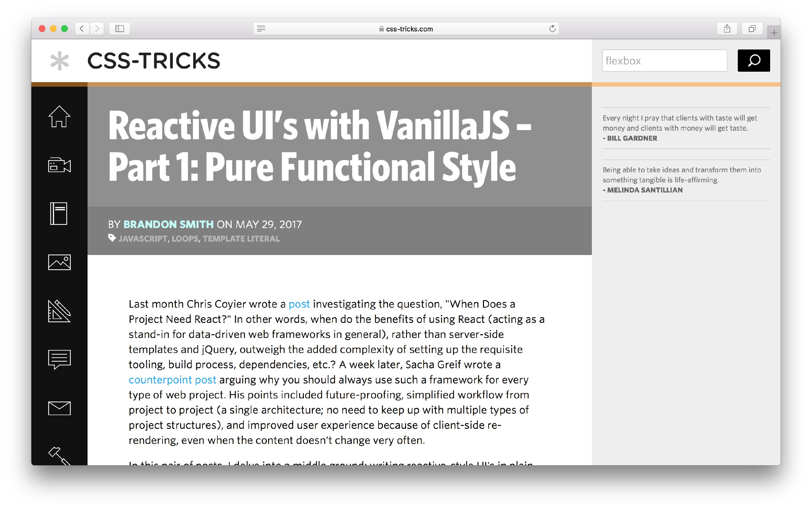This screenshot has width=812, height=510.
Task: Click the yellow minimize window button
Action: 53,28
